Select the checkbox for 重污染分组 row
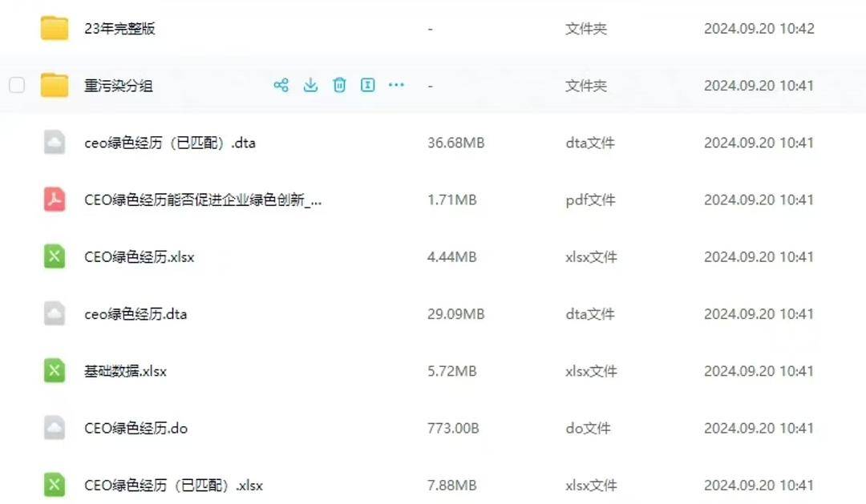Image resolution: width=866 pixels, height=504 pixels. click(x=17, y=85)
